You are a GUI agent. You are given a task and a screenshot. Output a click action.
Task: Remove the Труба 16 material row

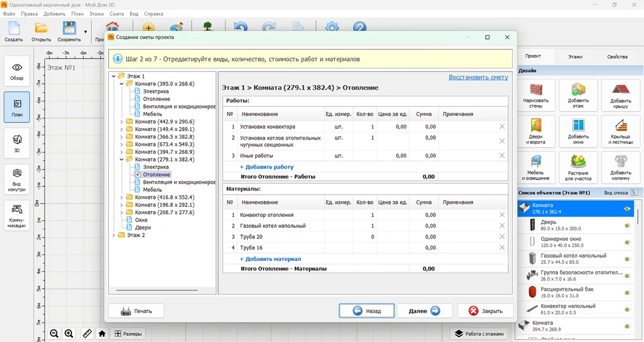[502, 248]
